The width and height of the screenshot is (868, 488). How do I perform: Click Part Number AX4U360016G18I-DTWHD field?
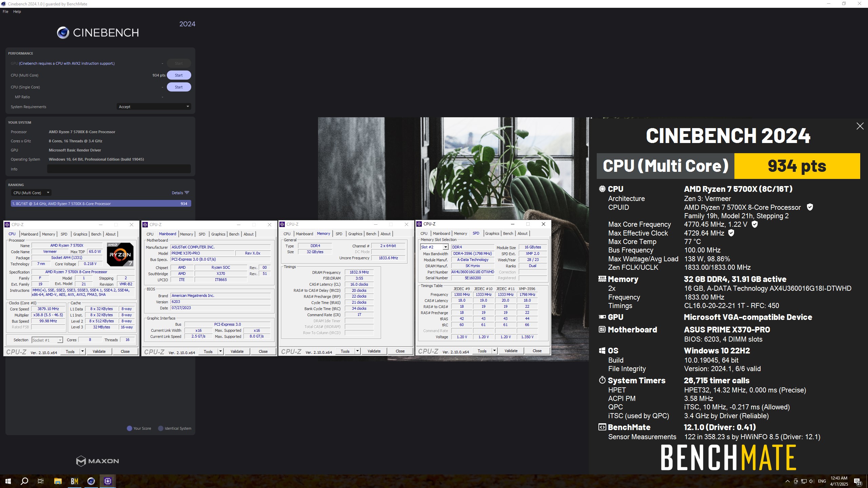pos(473,272)
